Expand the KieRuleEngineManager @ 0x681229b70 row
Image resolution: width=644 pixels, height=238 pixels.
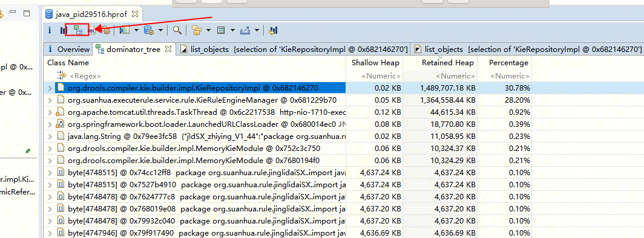point(50,100)
